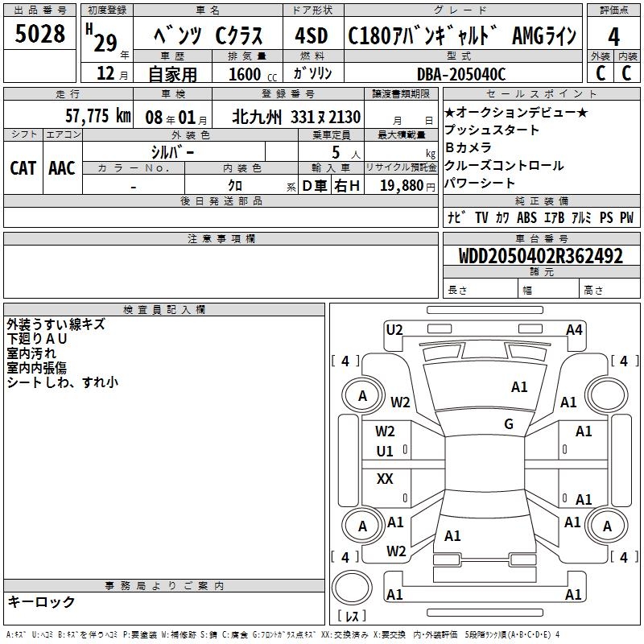Select the U2 dent mark at the diagram corner
This screenshot has height=644, width=644.
394,329
